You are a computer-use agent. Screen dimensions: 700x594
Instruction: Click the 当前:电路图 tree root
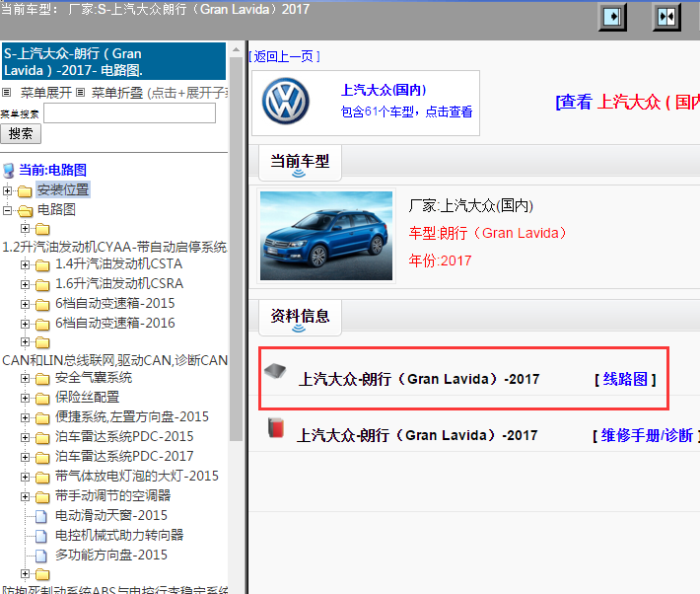[52, 170]
